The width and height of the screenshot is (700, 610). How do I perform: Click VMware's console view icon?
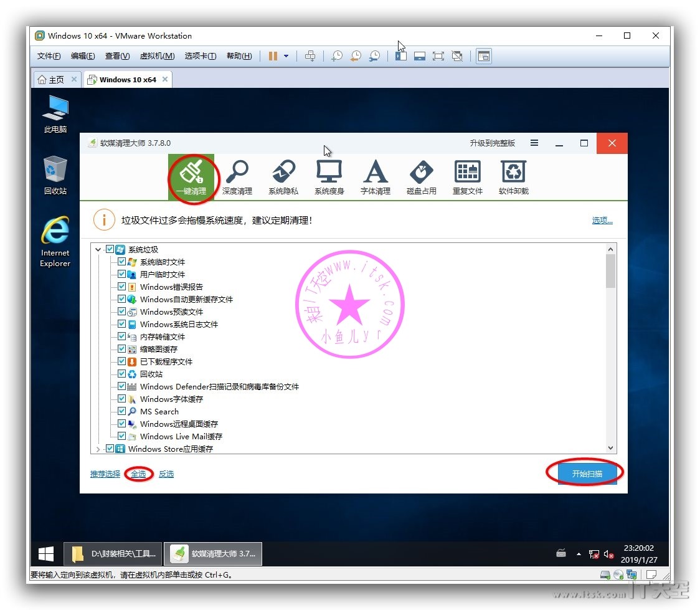pyautogui.click(x=484, y=56)
